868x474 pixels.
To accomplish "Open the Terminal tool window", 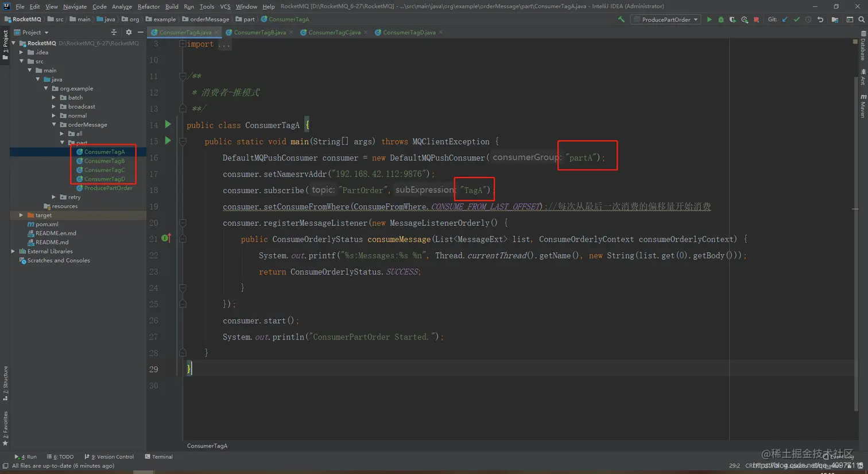I will point(159,457).
